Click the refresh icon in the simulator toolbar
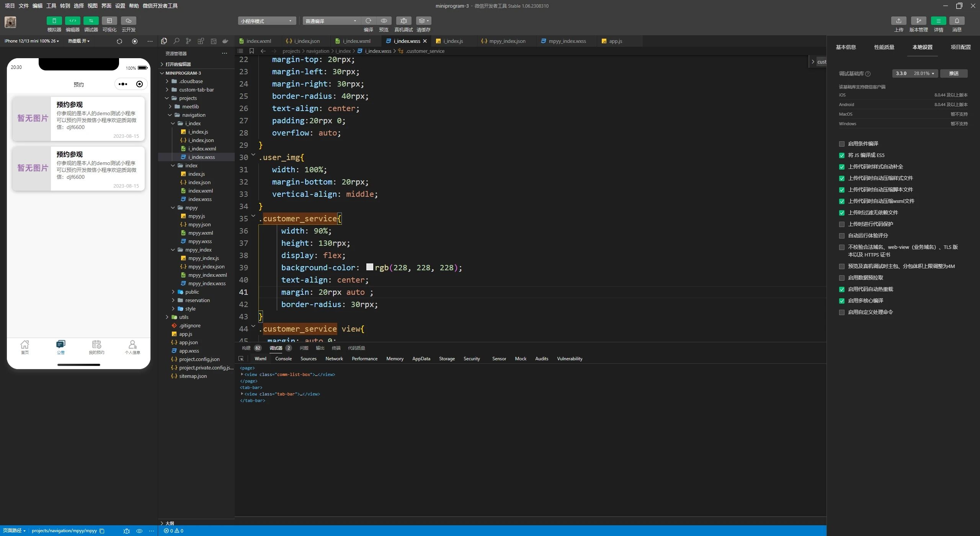The height and width of the screenshot is (536, 980). [x=119, y=41]
